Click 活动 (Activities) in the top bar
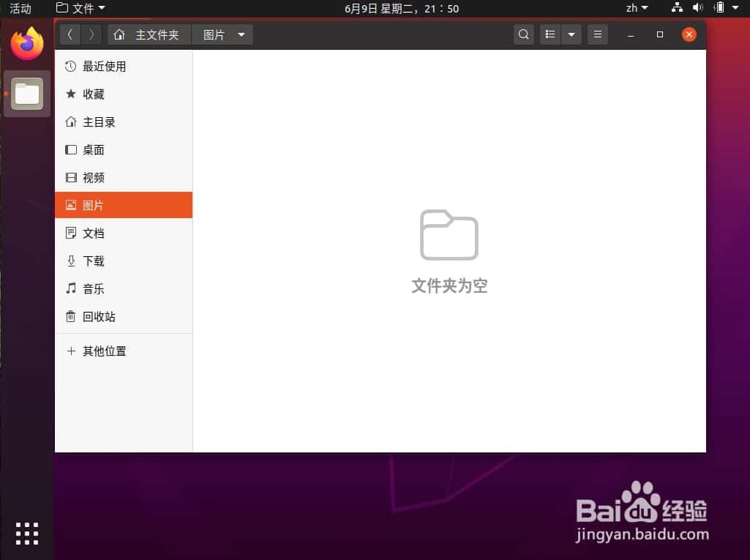Viewport: 750px width, 560px height. tap(20, 8)
